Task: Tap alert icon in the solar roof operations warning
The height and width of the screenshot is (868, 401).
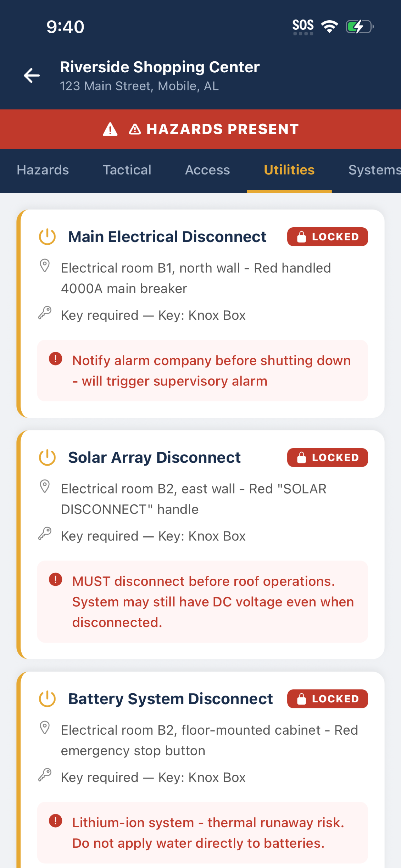Action: coord(56,579)
